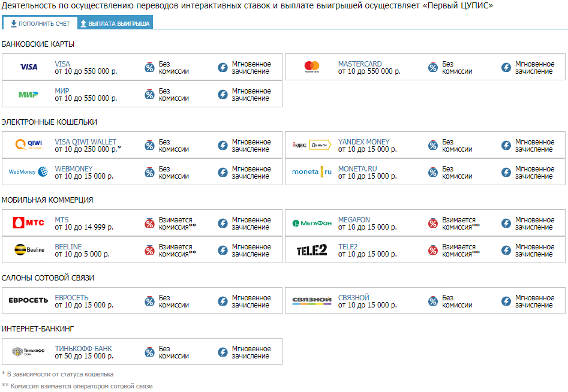Click the Mastercard logo
Viewport: 568px width, 392px height.
tap(312, 67)
